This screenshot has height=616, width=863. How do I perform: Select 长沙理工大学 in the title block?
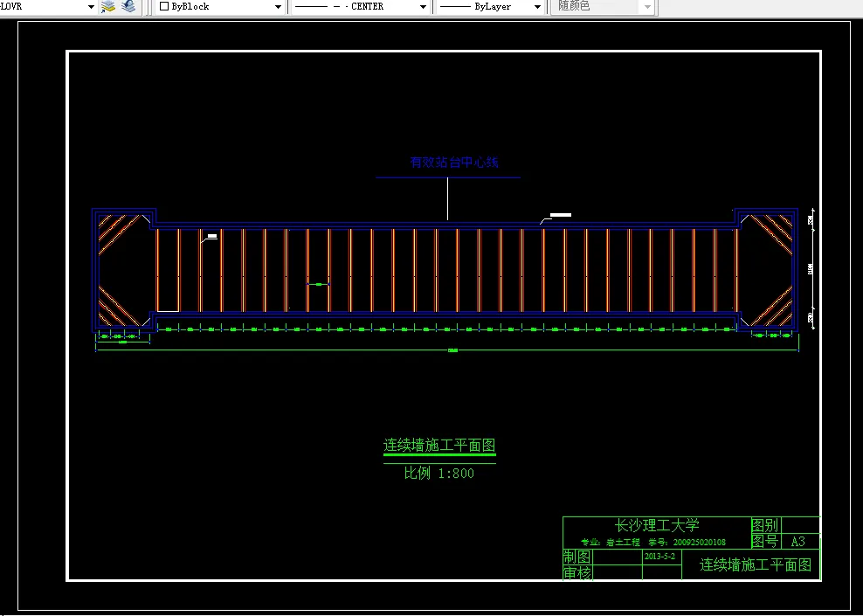point(657,525)
